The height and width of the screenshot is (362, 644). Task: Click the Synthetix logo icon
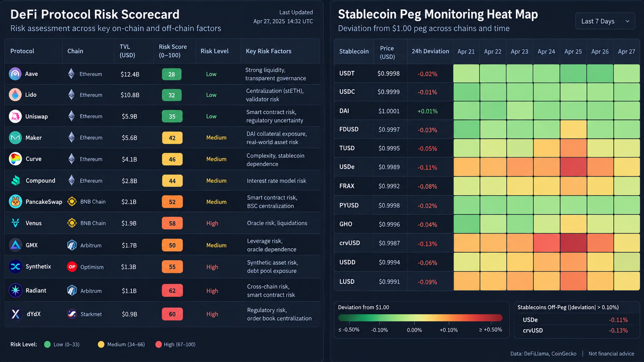coord(15,266)
